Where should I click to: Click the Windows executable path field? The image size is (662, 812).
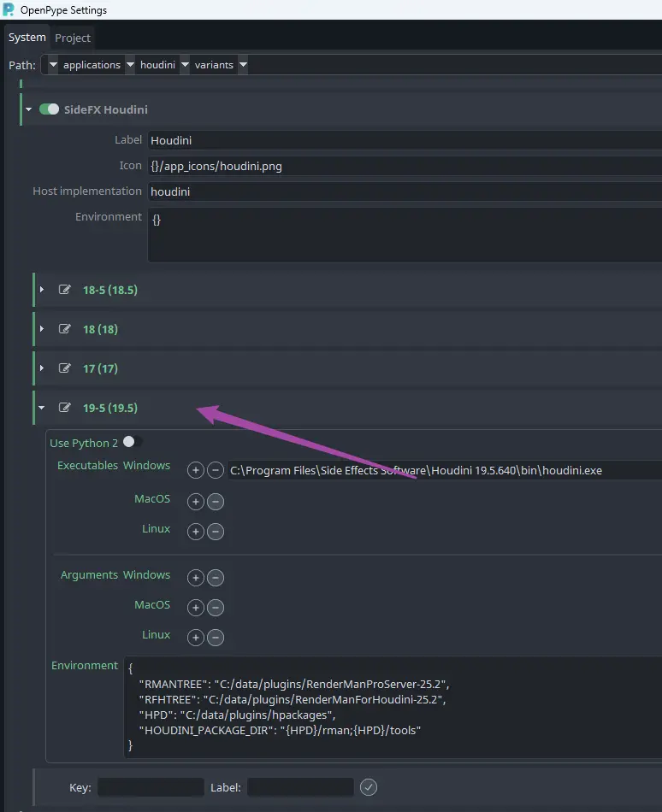(445, 470)
